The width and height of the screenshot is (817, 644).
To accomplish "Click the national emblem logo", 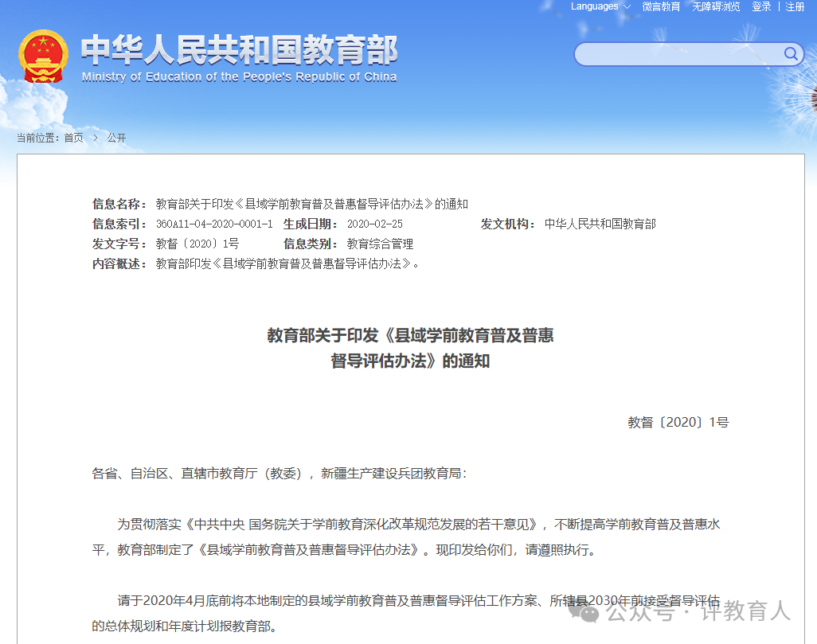I will click(43, 57).
